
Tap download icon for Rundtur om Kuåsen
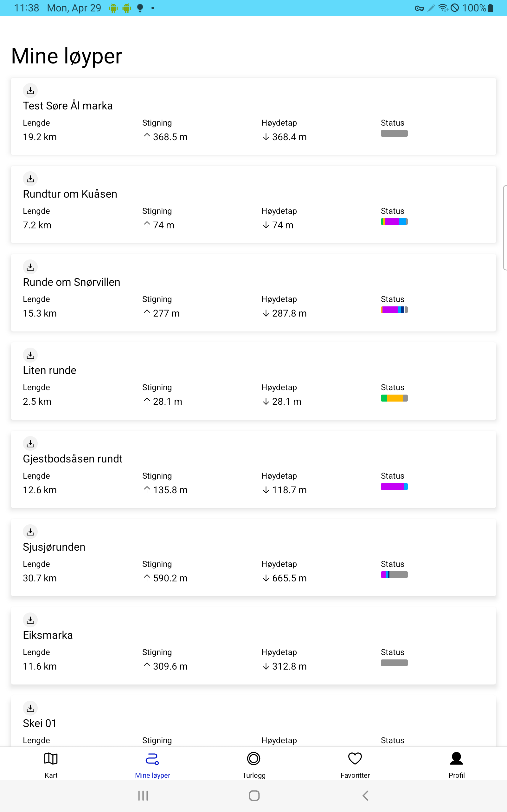pos(30,179)
